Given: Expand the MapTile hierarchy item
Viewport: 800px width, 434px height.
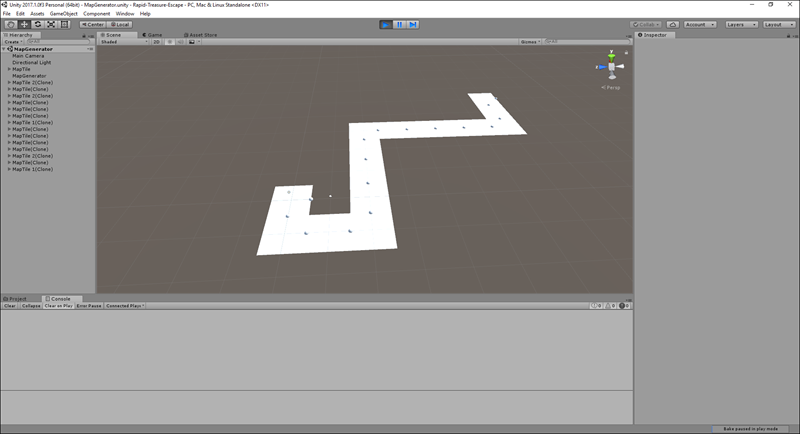Looking at the screenshot, I should point(9,69).
